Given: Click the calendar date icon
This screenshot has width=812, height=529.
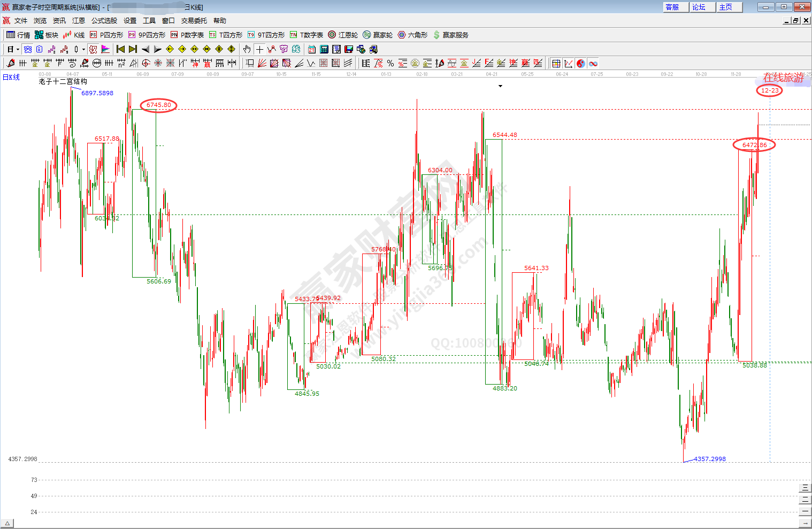Looking at the screenshot, I should (x=312, y=49).
